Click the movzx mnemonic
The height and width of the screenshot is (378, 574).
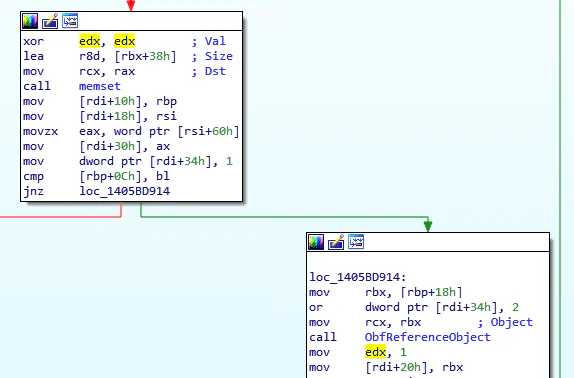tap(41, 131)
